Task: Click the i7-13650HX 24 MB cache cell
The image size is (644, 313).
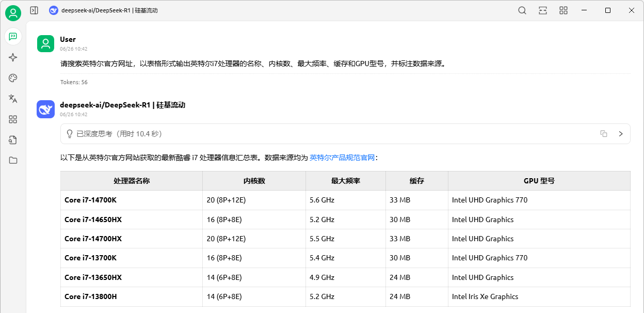Action: (417, 277)
